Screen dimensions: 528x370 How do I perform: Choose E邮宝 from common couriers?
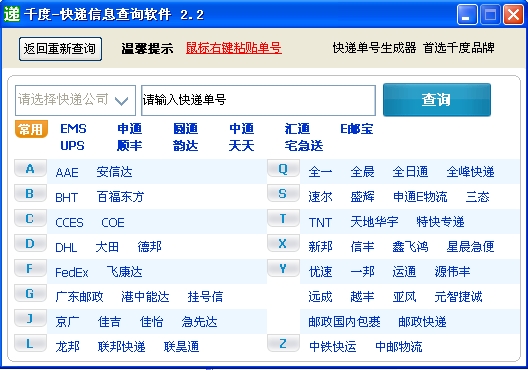357,129
